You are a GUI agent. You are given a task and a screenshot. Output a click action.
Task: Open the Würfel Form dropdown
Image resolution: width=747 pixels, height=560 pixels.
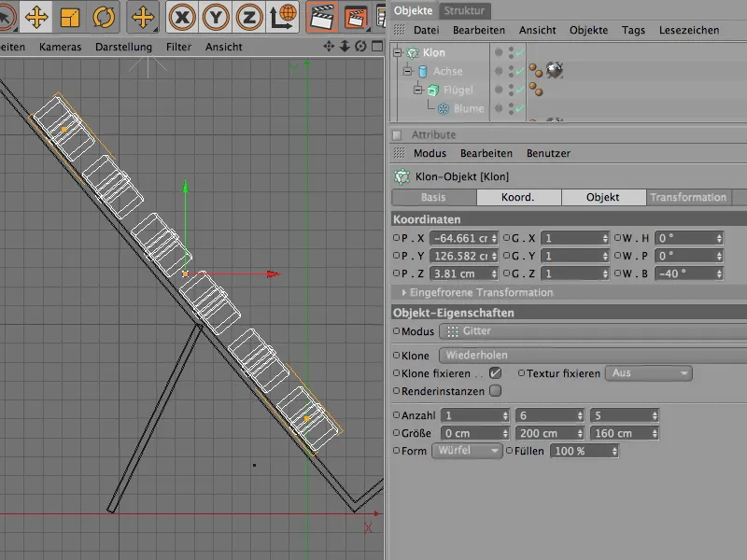point(468,452)
